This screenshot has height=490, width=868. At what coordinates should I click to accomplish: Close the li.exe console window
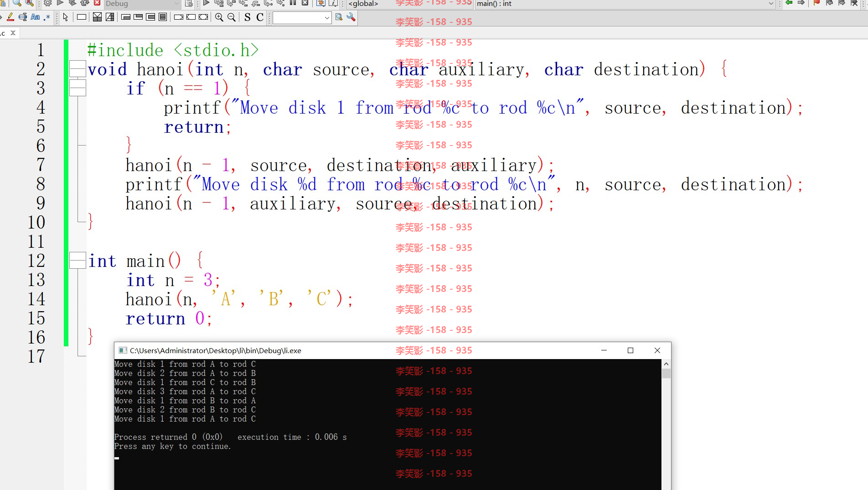[x=657, y=350]
